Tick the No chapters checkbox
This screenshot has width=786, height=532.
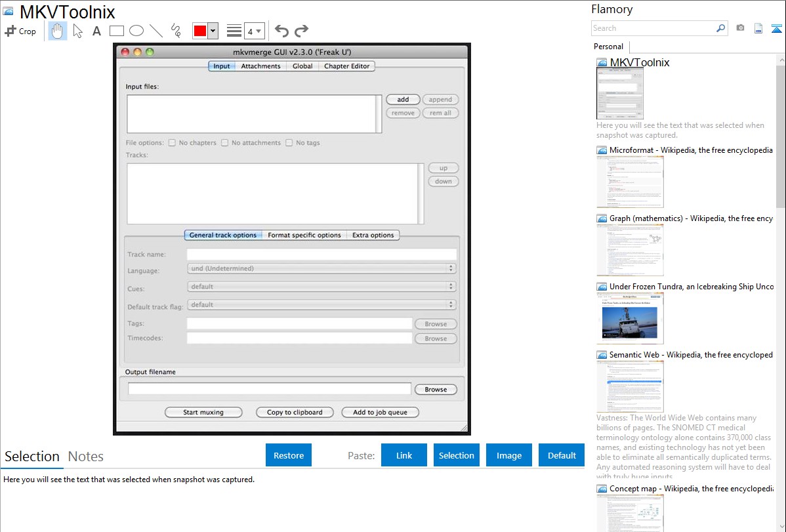coord(172,143)
